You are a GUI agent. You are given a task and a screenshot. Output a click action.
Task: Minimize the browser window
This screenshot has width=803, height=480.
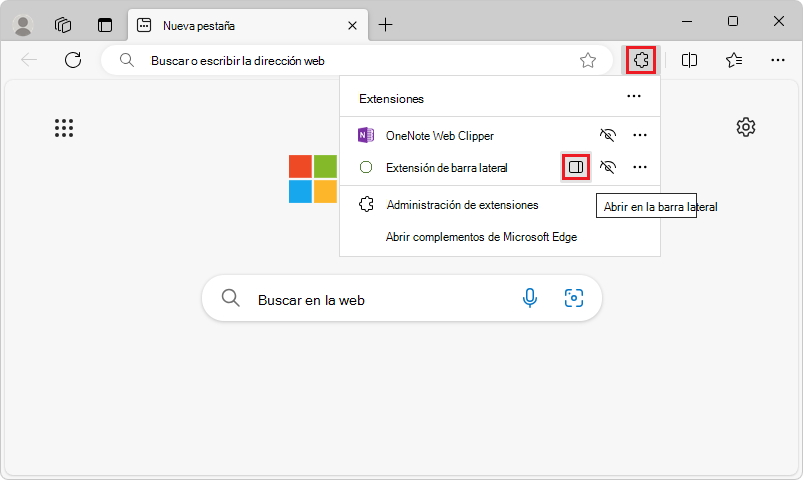(687, 22)
